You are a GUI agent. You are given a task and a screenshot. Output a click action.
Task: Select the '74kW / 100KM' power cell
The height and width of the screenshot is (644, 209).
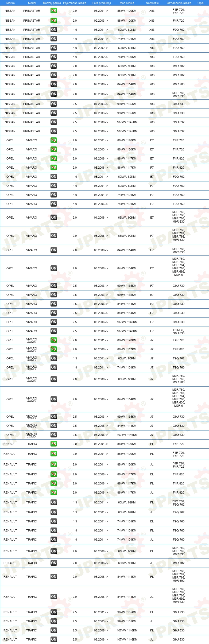127,57
